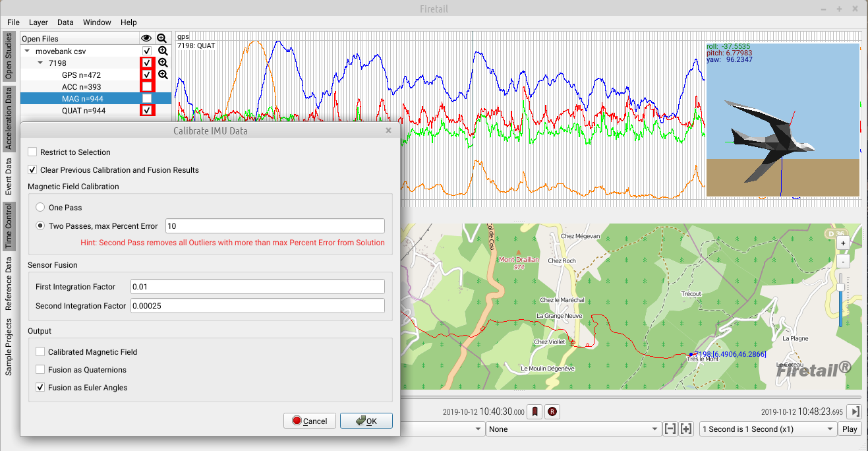This screenshot has height=451, width=868.
Task: Switch to Time Control side tab
Action: [x=9, y=225]
